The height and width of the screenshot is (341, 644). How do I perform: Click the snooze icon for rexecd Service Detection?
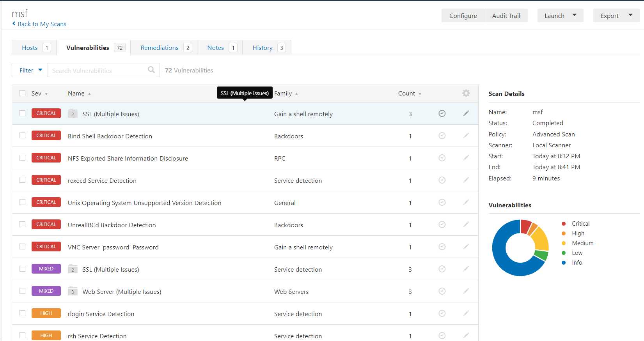tap(442, 180)
